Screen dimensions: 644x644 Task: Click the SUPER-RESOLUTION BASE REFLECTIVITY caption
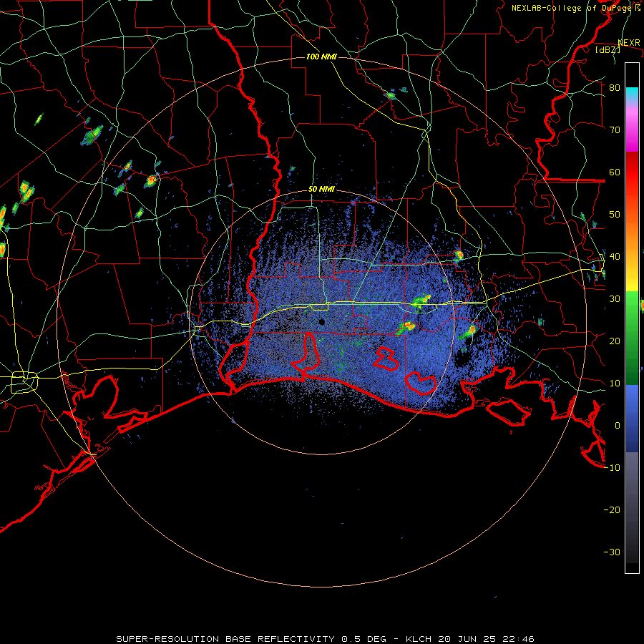(x=225, y=639)
